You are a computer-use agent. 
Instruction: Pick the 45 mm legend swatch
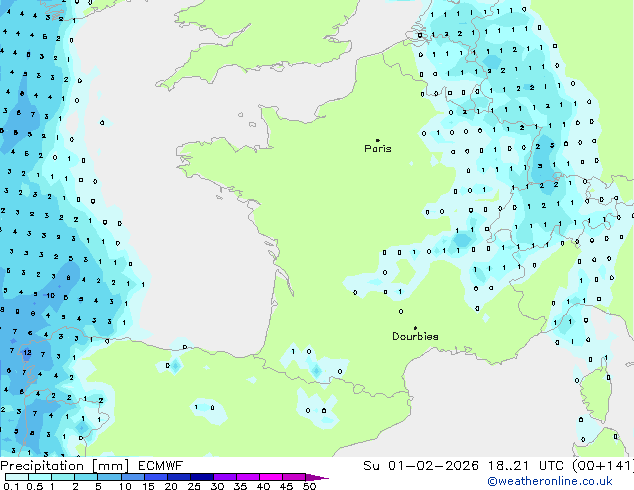[x=294, y=477]
